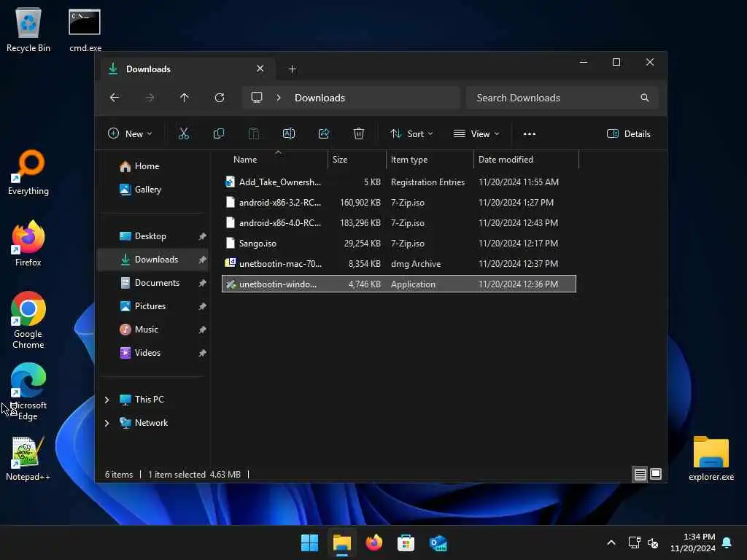
Task: Click the network tray icon
Action: (634, 542)
